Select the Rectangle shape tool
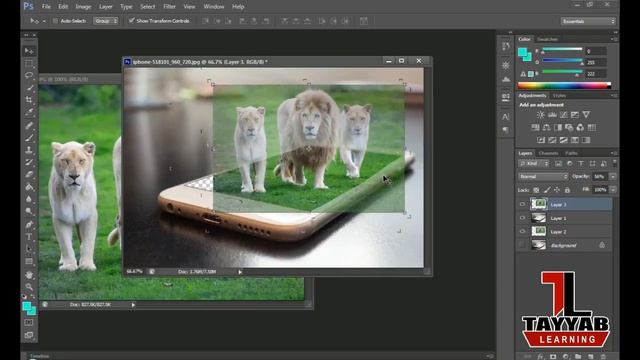This screenshot has width=640, height=360. click(29, 261)
